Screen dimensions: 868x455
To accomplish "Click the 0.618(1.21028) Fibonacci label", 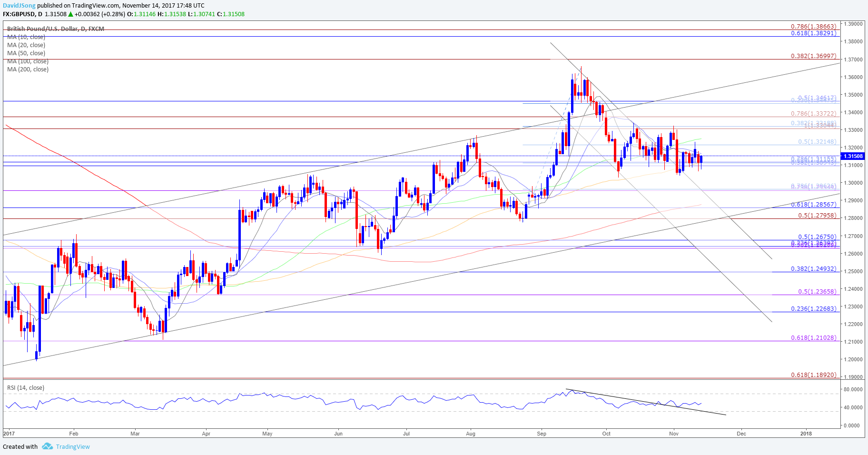I will coord(813,337).
